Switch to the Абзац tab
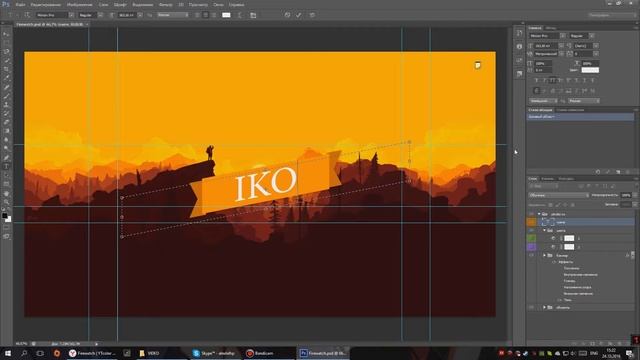 click(551, 28)
